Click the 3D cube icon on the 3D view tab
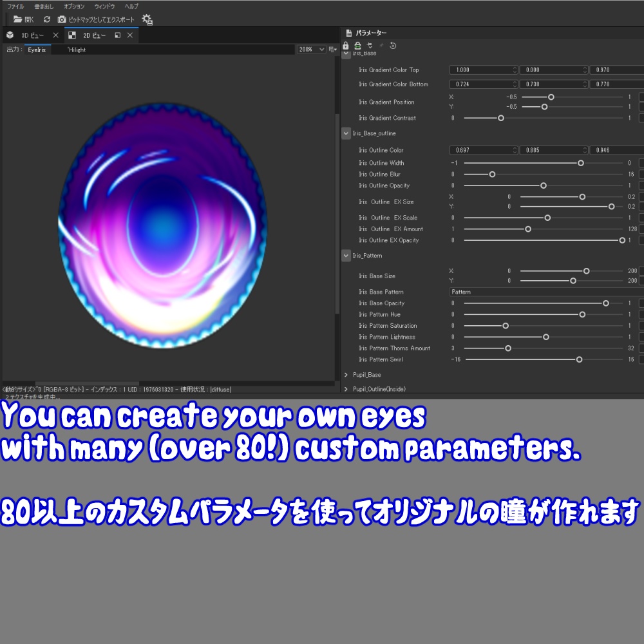This screenshot has height=644, width=644. click(x=10, y=35)
